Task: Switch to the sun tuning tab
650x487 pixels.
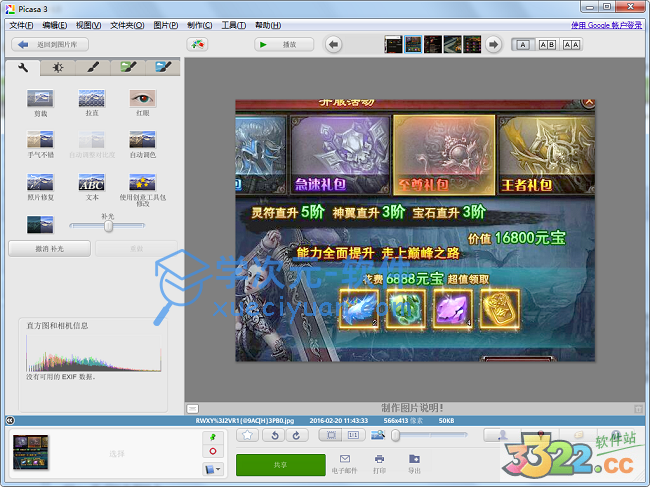Action: (x=58, y=68)
